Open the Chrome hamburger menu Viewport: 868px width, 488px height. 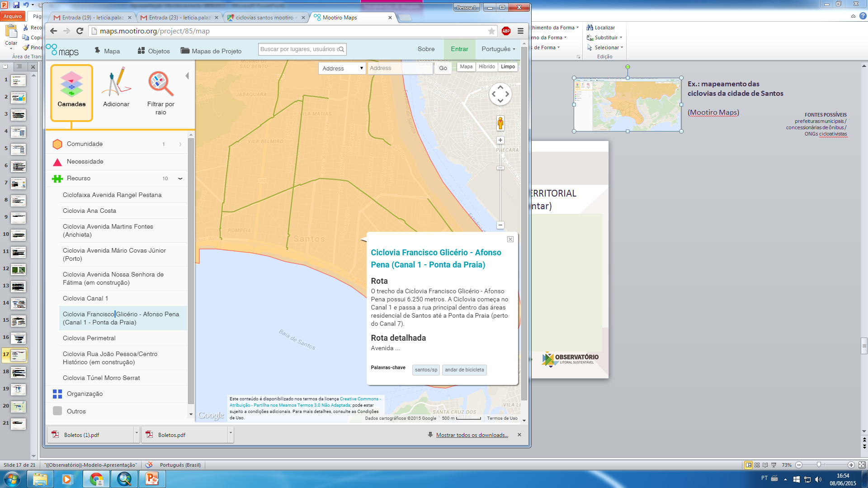click(x=520, y=31)
